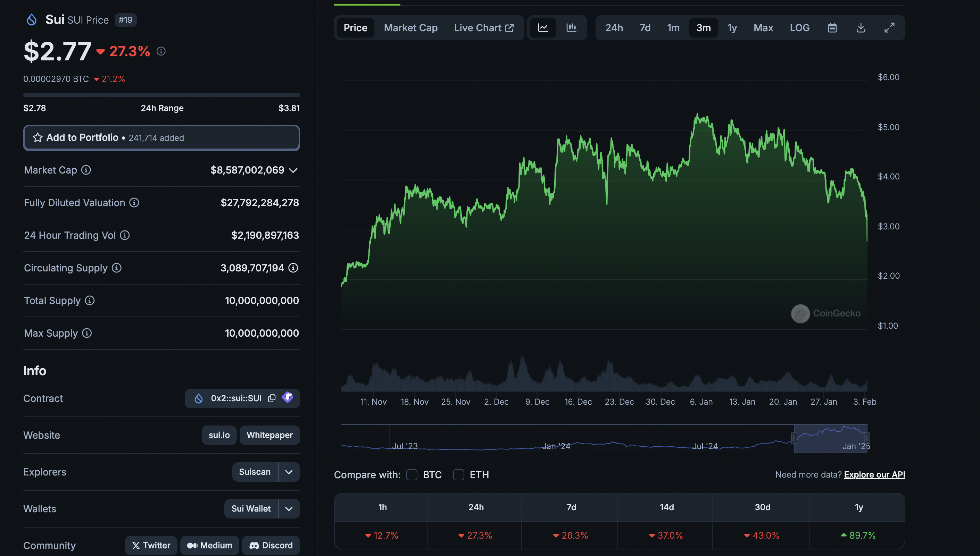Screen dimensions: 980x556
Task: Click the Jan '24 area of navigator timeline
Action: tap(556, 446)
